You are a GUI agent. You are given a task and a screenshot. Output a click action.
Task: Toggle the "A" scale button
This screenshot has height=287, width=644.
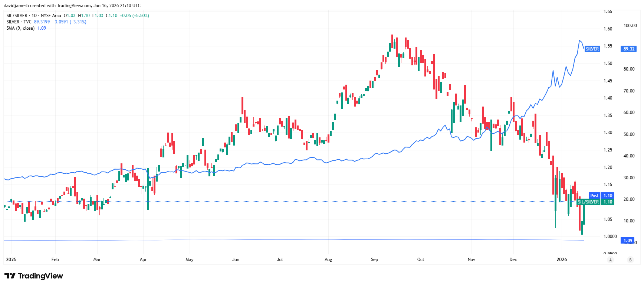click(x=611, y=260)
